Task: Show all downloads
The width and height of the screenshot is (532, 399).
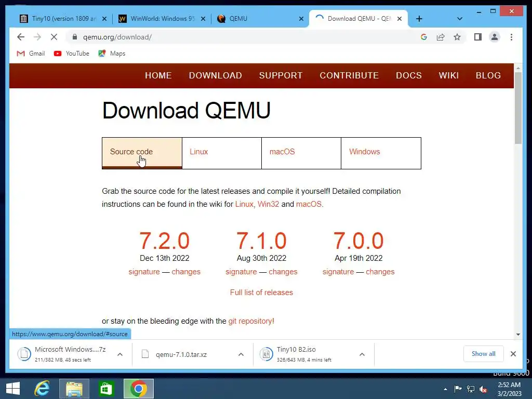Action: click(484, 354)
